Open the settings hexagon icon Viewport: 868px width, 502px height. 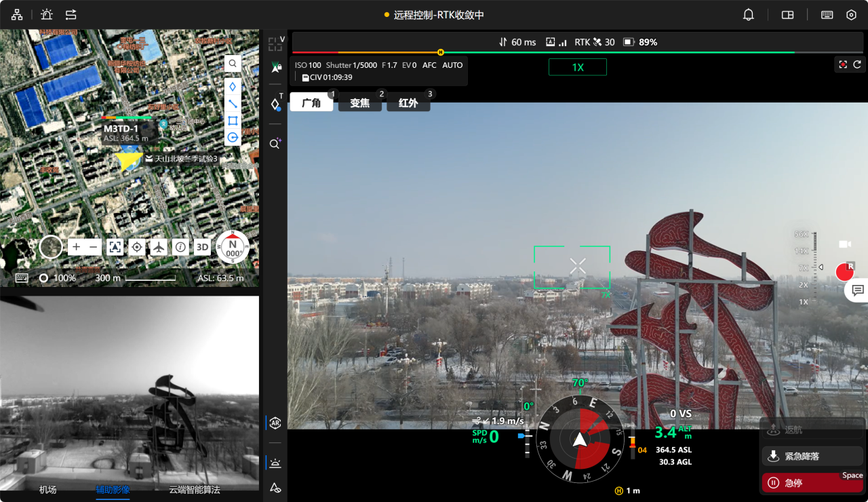[851, 15]
